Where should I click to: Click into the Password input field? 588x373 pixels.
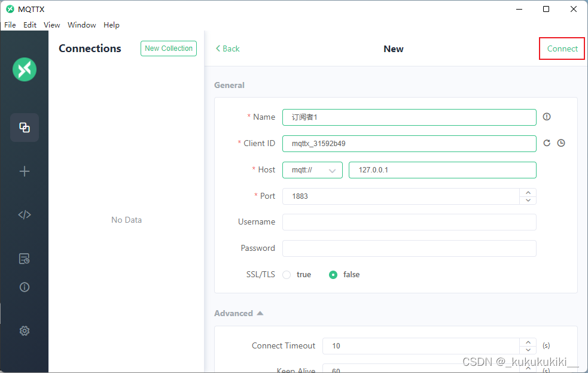[x=409, y=248]
